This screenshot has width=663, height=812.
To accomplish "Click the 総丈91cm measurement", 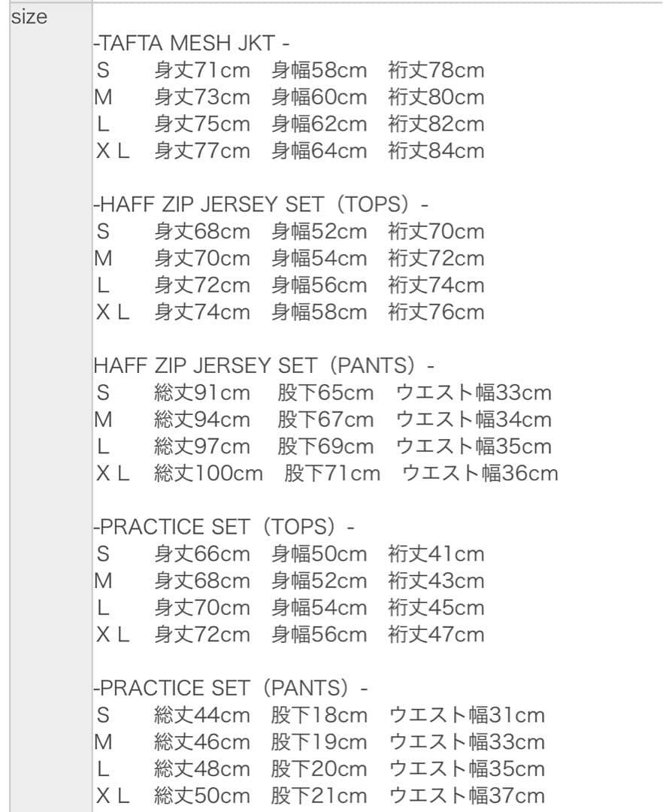I will pos(201,393).
